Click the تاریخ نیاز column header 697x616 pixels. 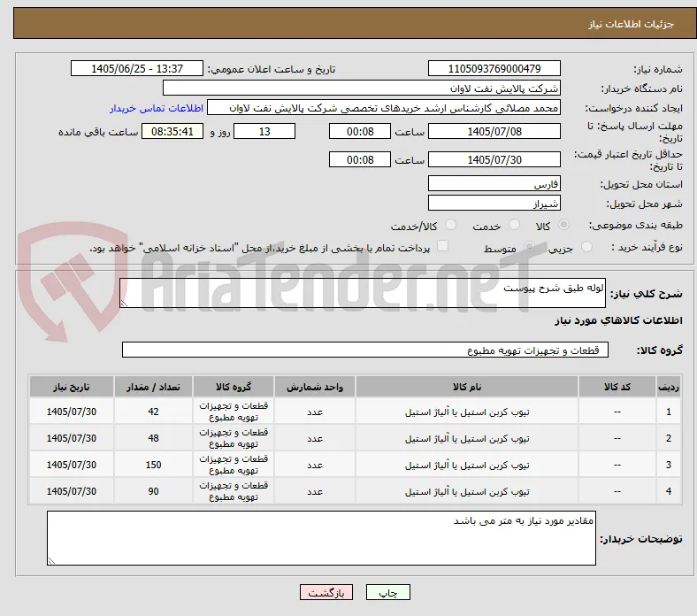click(x=72, y=387)
